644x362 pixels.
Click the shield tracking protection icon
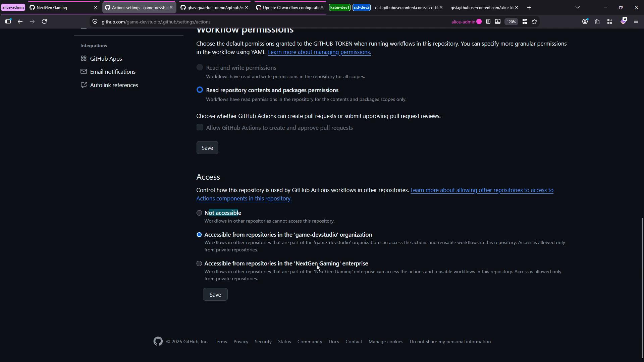[x=95, y=22]
